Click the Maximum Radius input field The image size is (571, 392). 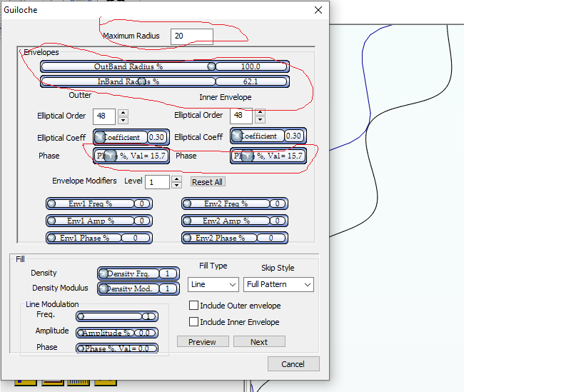[x=191, y=36]
